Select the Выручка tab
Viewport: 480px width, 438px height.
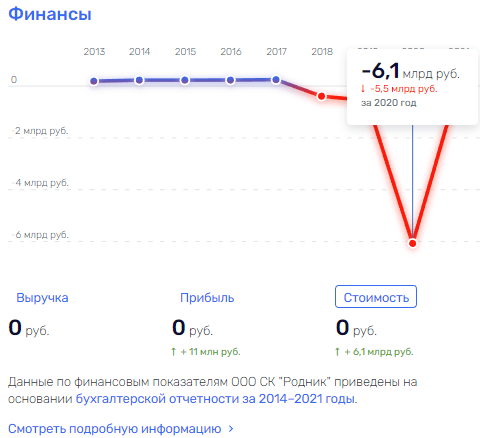pos(42,297)
